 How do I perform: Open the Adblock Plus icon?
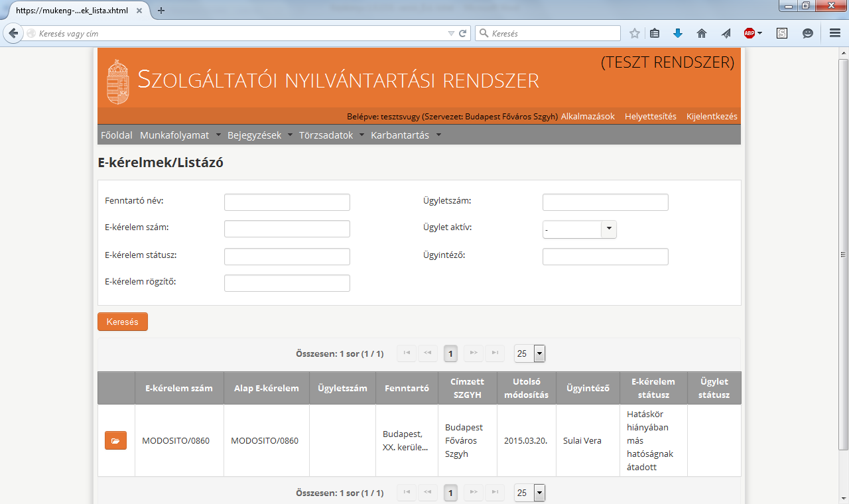click(749, 33)
